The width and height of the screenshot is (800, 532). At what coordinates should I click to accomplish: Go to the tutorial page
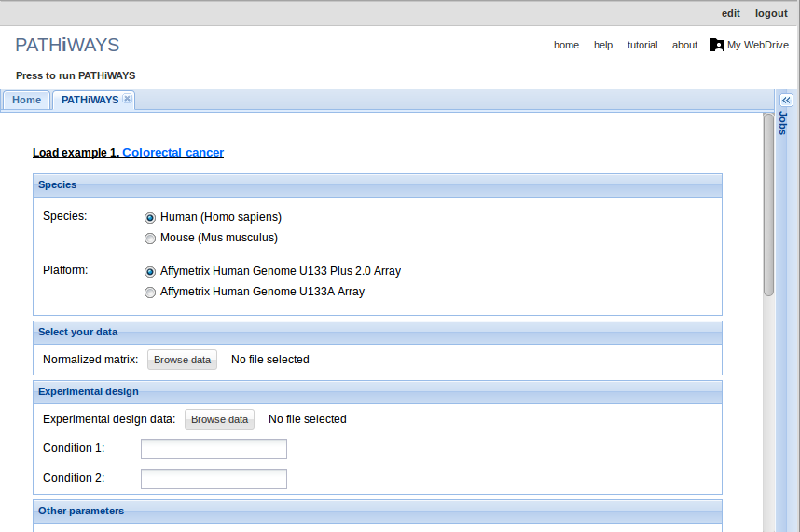coord(641,45)
